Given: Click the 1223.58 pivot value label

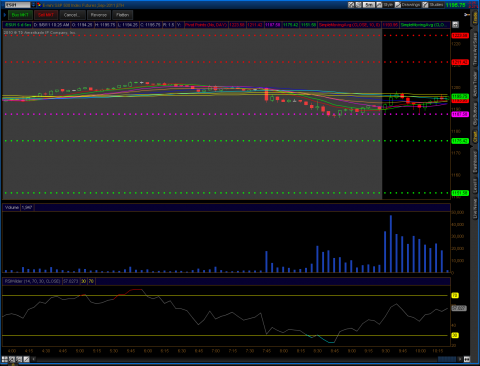Looking at the screenshot, I should pyautogui.click(x=237, y=25).
